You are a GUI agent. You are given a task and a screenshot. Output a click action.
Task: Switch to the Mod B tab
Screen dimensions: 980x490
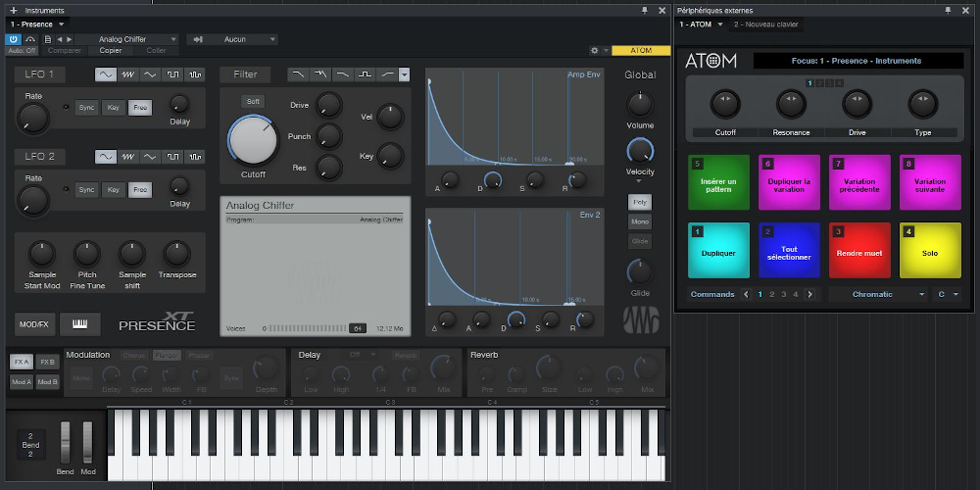point(47,382)
